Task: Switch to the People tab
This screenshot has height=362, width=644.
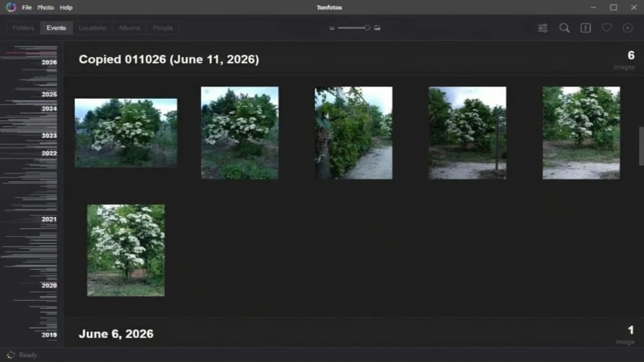Action: point(163,28)
